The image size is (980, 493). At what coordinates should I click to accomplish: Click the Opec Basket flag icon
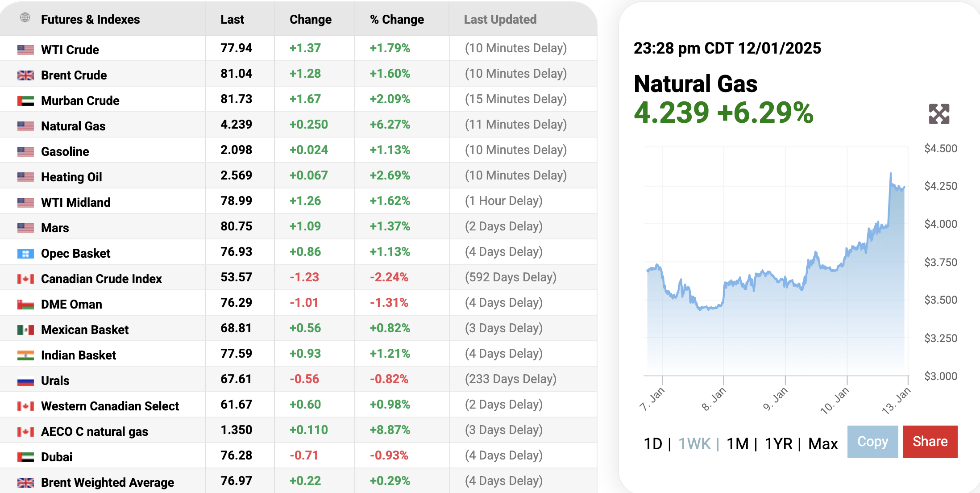click(x=25, y=254)
